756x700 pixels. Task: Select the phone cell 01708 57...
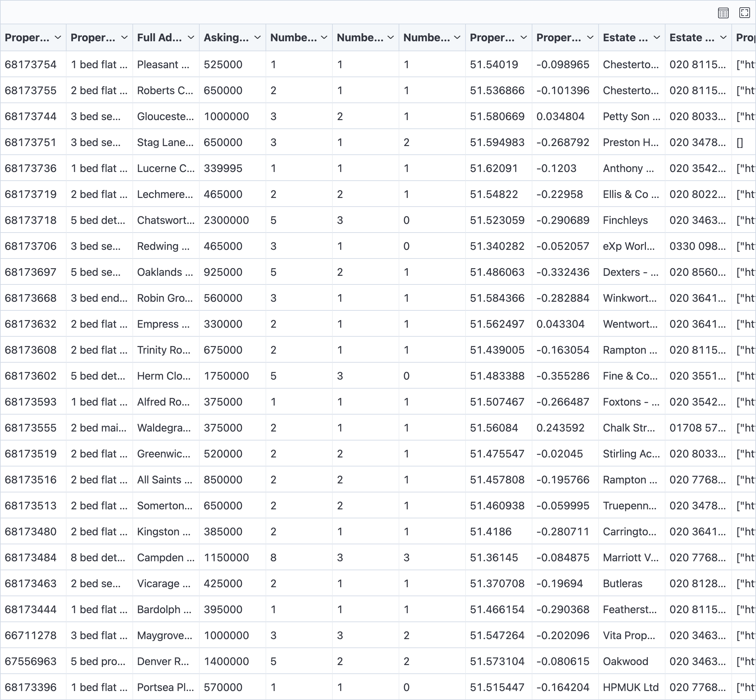697,428
